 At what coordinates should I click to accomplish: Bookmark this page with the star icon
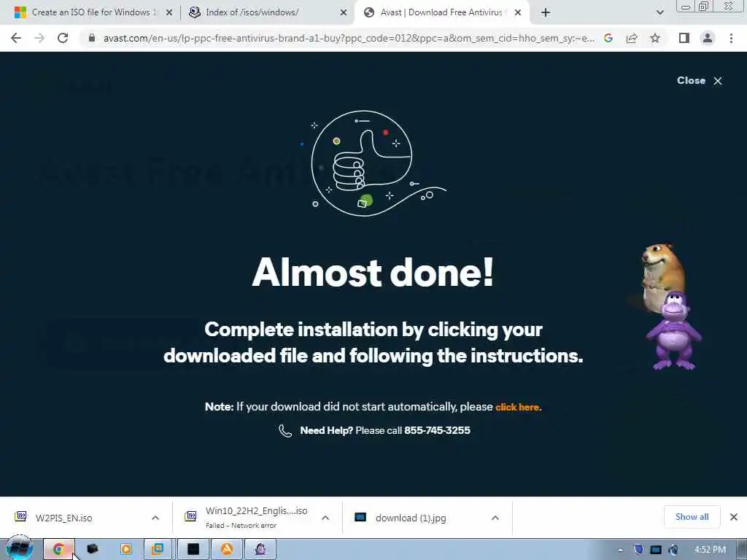click(655, 38)
